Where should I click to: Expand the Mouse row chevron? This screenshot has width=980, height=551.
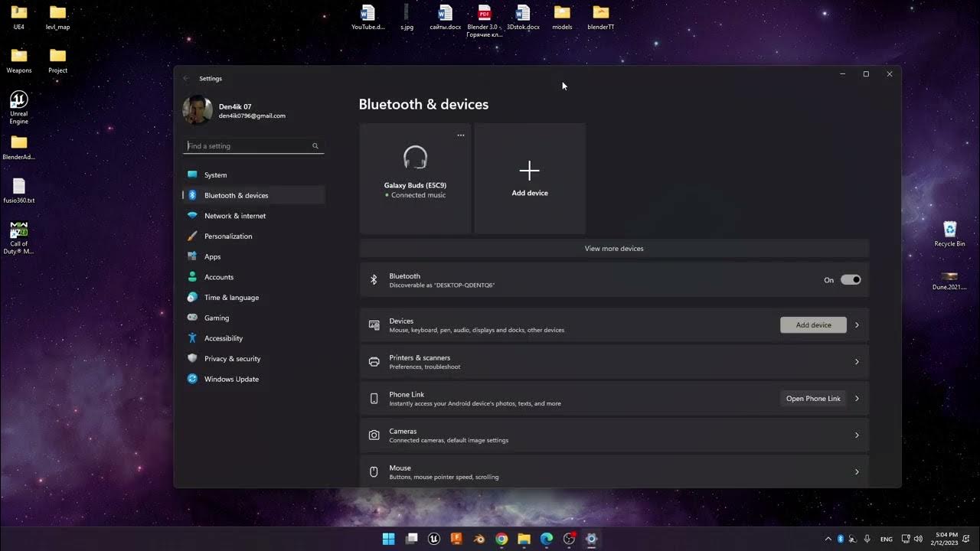pyautogui.click(x=857, y=472)
